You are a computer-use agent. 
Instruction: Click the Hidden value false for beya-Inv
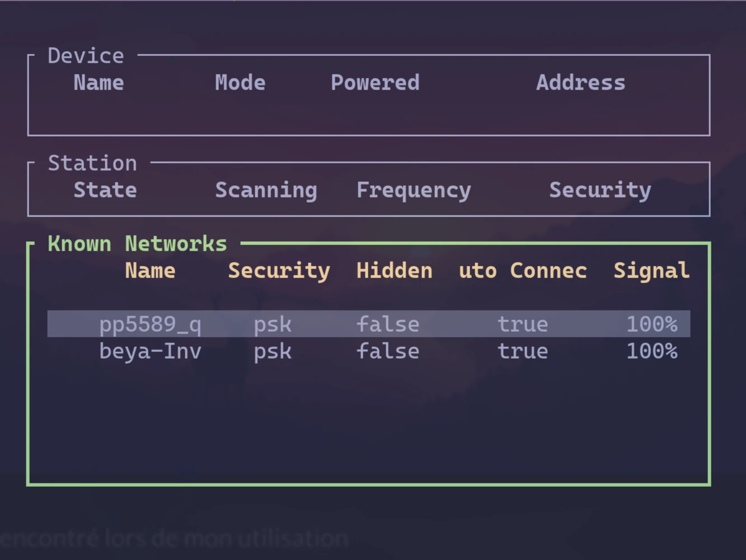[x=387, y=351]
